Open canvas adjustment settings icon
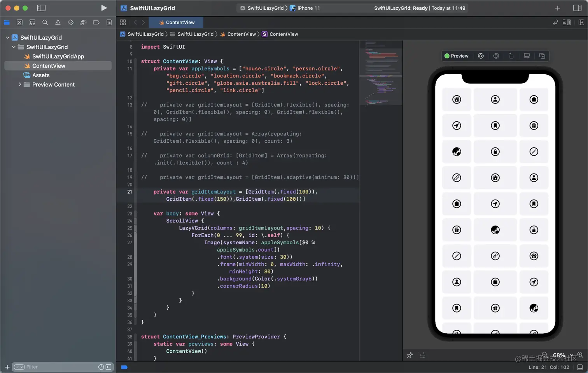 [x=422, y=355]
